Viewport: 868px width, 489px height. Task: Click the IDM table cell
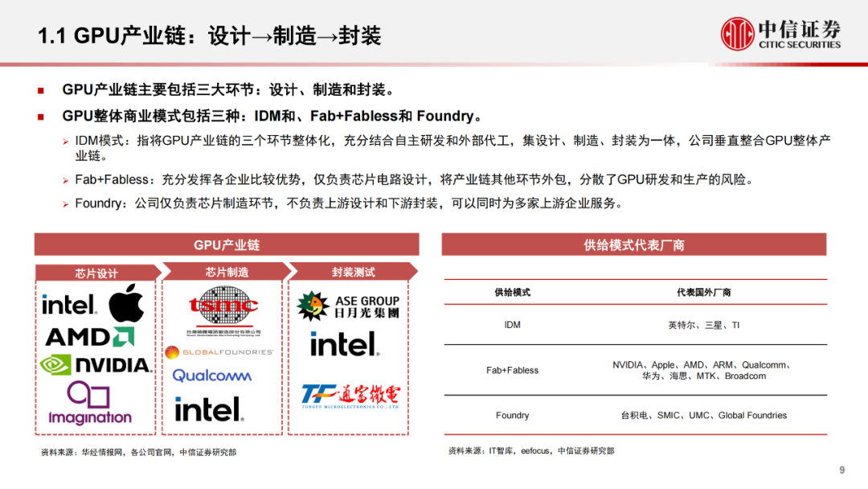512,325
